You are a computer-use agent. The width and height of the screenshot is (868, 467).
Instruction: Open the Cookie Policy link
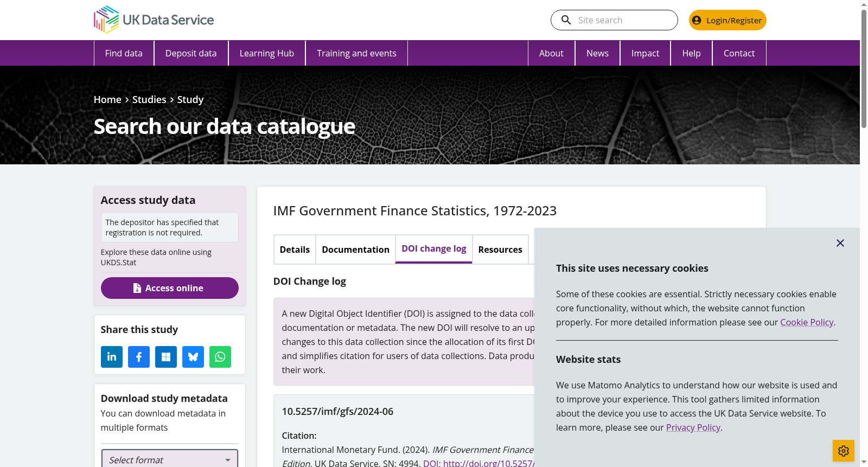coord(807,322)
